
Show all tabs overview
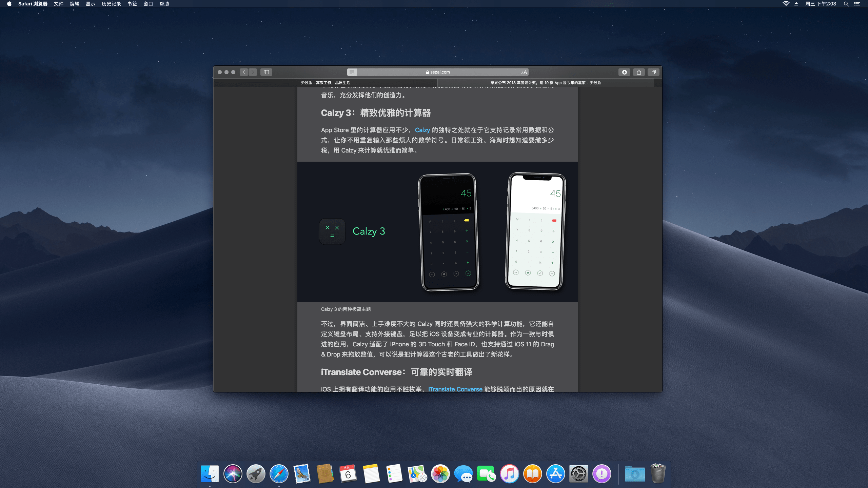[653, 72]
